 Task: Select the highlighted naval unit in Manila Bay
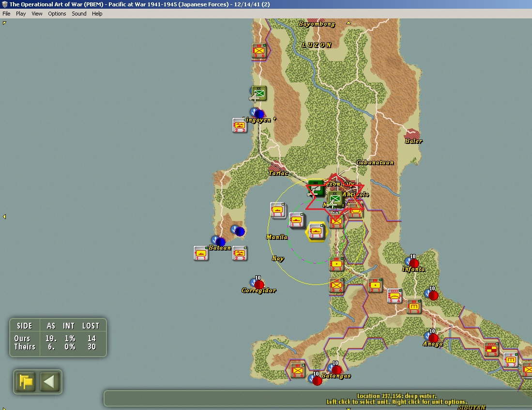pos(316,232)
